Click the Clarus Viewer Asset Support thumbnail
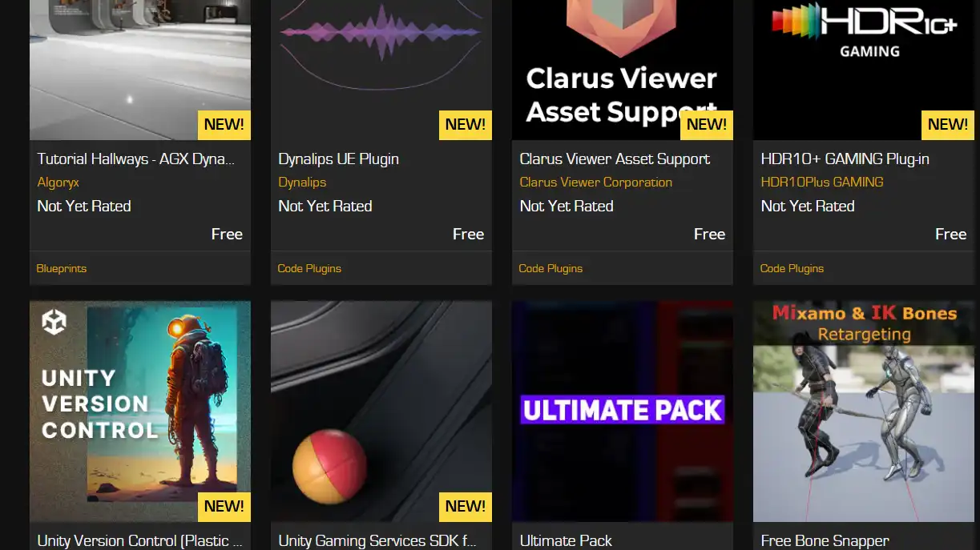 623,70
